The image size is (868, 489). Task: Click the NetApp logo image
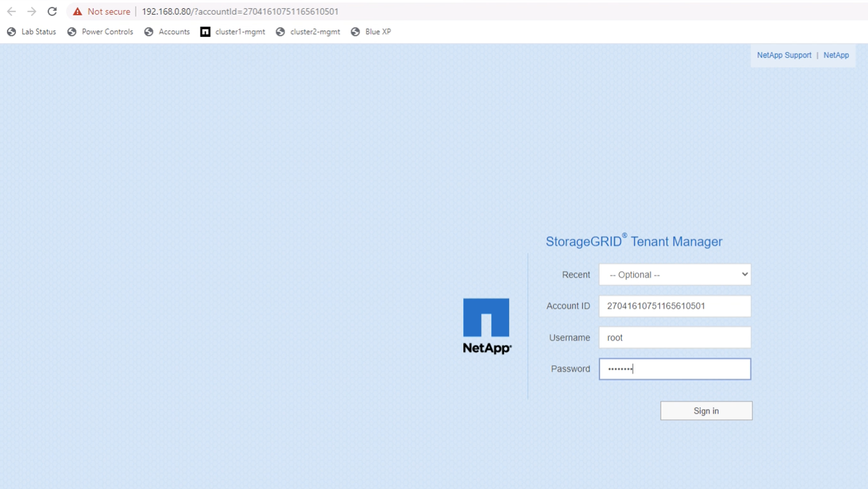[486, 325]
